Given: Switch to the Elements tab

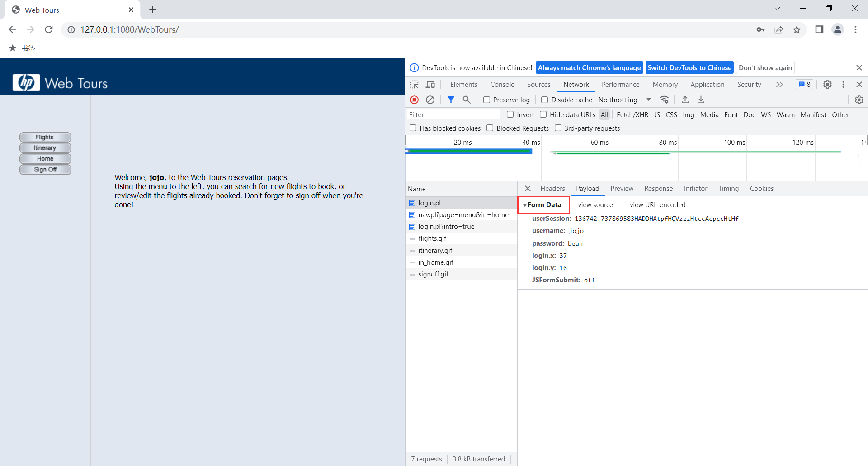Looking at the screenshot, I should pyautogui.click(x=463, y=85).
